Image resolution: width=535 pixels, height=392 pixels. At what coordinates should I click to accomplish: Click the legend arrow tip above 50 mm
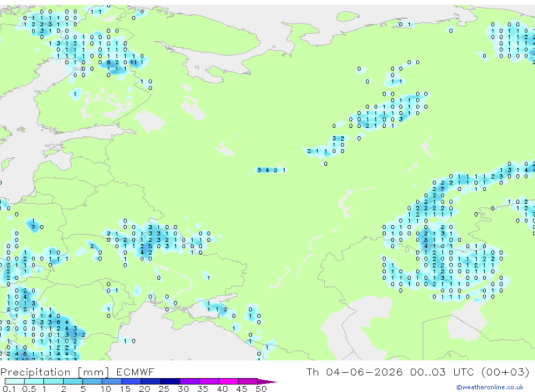267,382
